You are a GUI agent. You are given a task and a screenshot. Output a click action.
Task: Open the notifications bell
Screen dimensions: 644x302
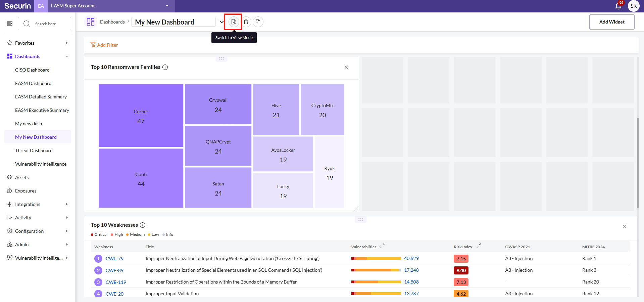618,6
